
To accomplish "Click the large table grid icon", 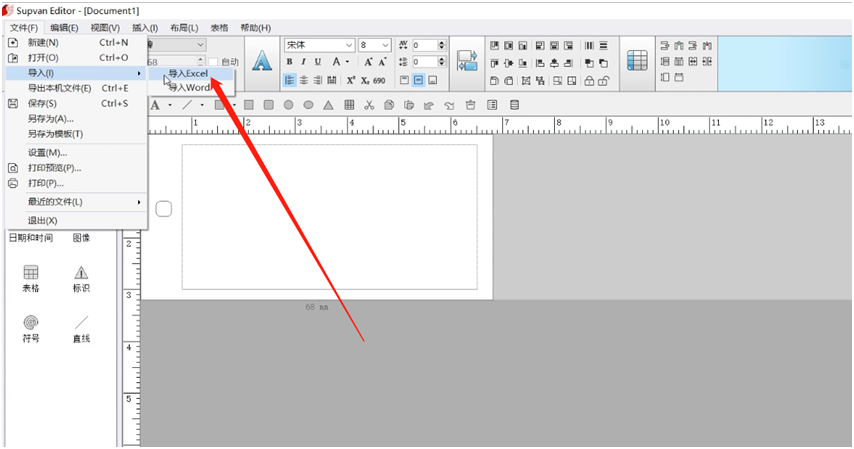I will pyautogui.click(x=637, y=62).
